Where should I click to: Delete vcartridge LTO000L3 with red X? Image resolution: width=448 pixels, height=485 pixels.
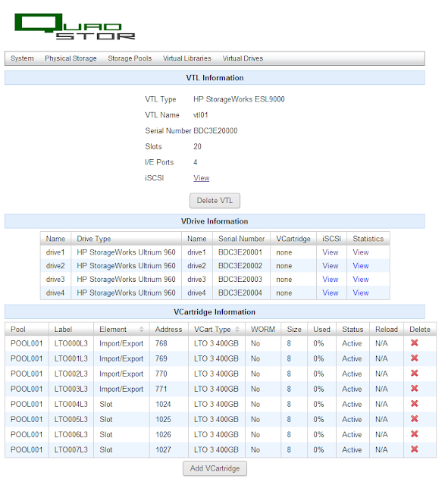tap(415, 343)
